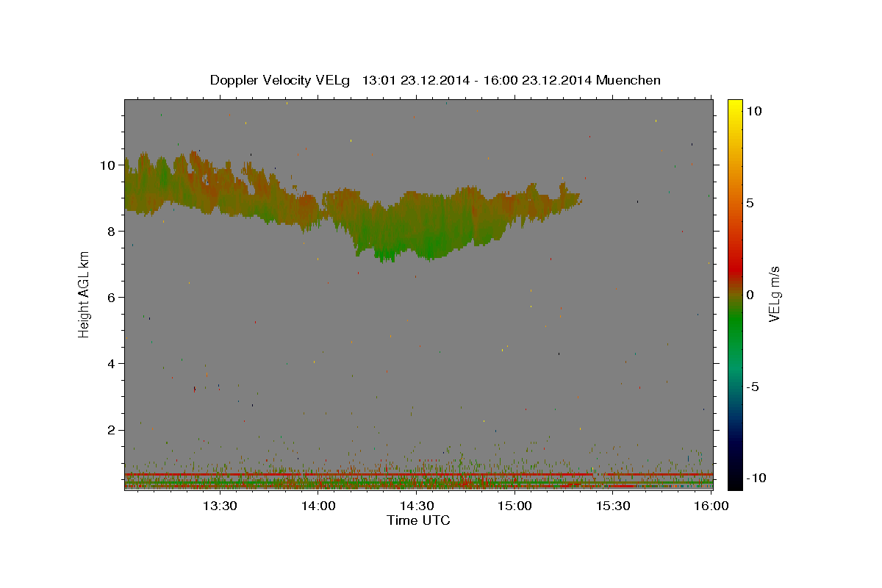Click the colorbar value 10 label

[x=753, y=111]
